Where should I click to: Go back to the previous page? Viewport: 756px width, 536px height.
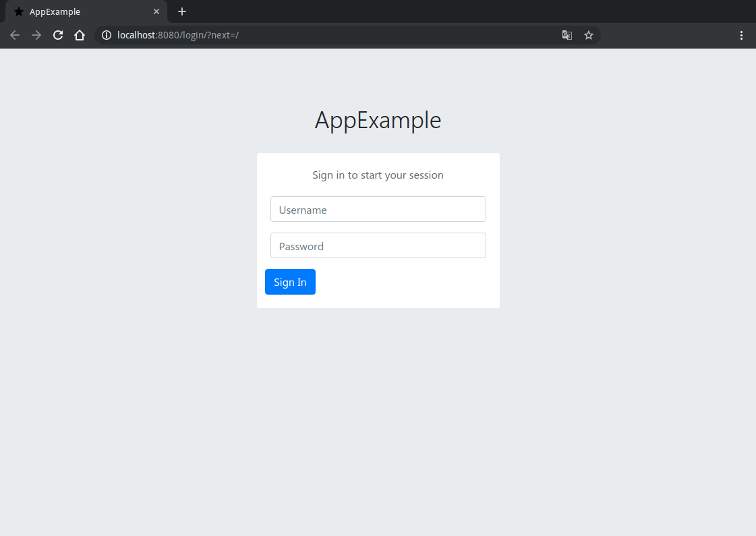pyautogui.click(x=15, y=35)
